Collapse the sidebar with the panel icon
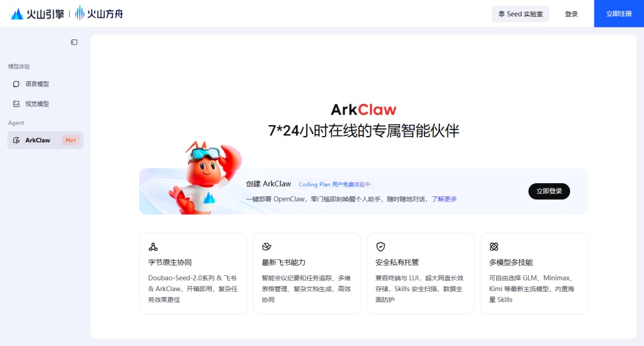Viewport: 644px width, 346px height. (74, 42)
